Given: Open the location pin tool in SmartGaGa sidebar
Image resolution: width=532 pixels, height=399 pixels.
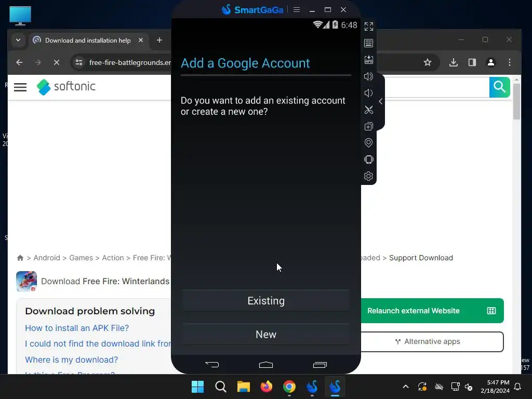Looking at the screenshot, I should [368, 143].
